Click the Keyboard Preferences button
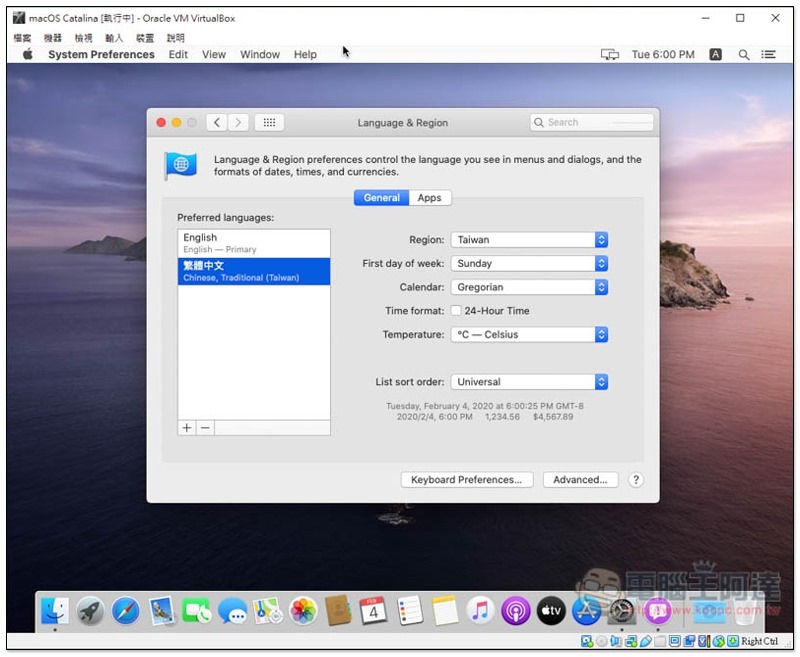The image size is (800, 657). pyautogui.click(x=466, y=480)
